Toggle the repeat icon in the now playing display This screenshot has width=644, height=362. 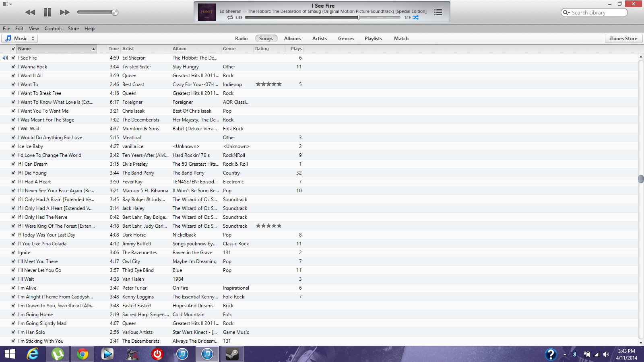[x=230, y=18]
